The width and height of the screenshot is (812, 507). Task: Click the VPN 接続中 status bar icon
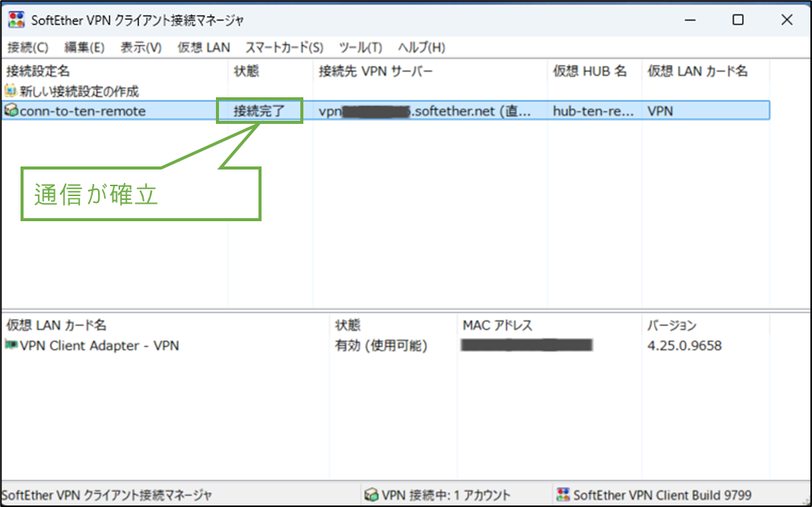click(x=371, y=495)
